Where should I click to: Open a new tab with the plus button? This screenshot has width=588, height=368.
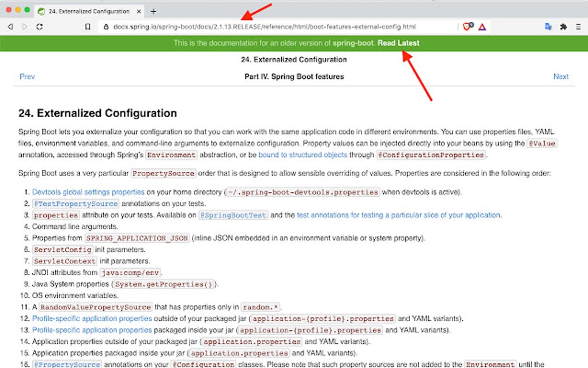coord(152,10)
